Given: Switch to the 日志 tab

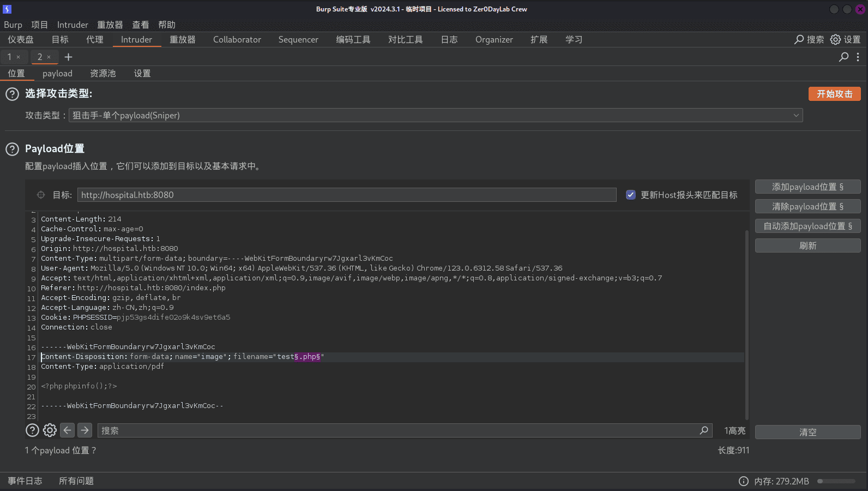Looking at the screenshot, I should (x=449, y=39).
